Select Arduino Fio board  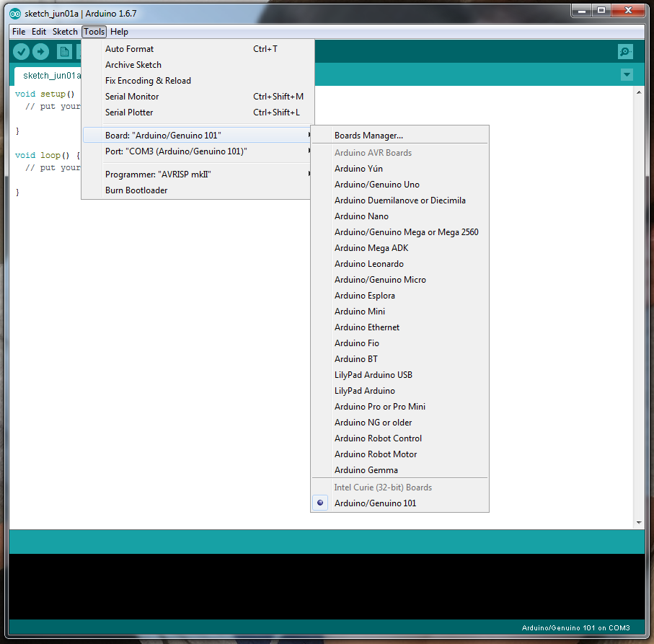pos(399,343)
